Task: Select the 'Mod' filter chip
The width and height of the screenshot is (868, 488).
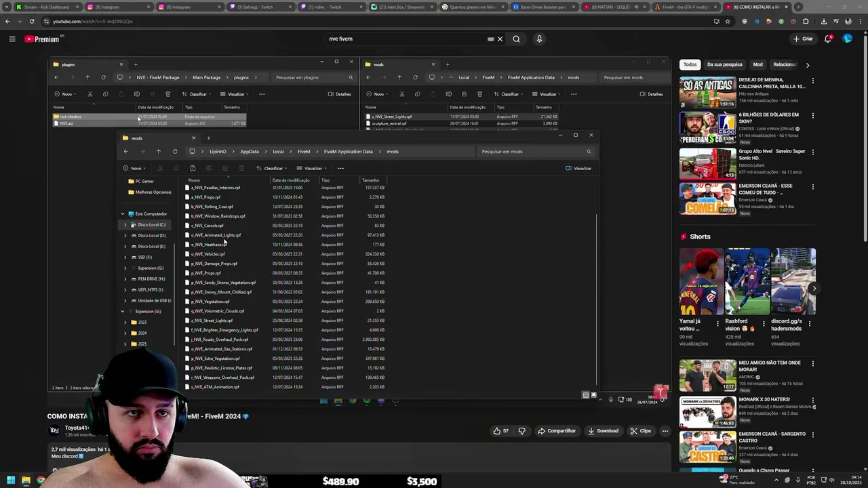Action: click(757, 64)
